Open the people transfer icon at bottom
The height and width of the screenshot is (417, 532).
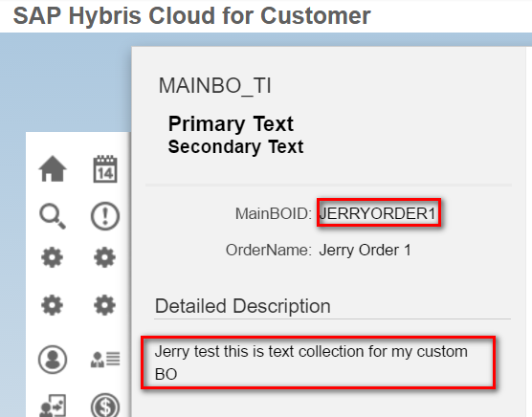click(x=53, y=406)
